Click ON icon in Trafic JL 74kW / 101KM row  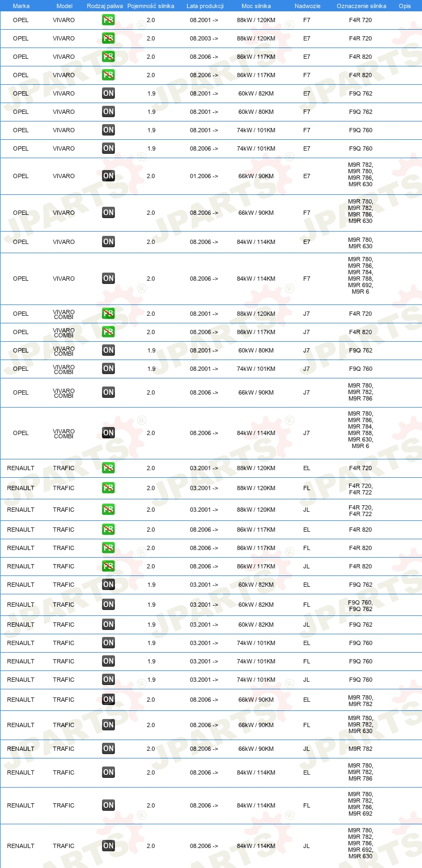point(108,680)
